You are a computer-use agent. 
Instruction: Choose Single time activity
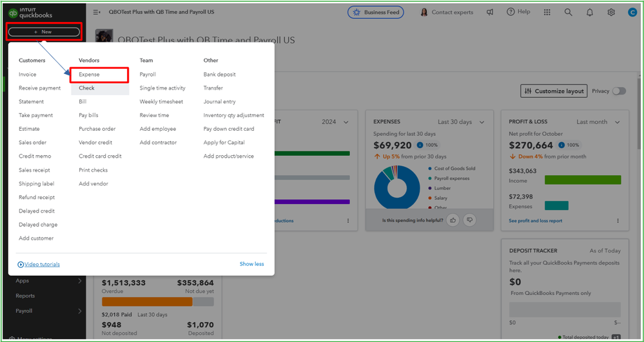[x=162, y=88]
